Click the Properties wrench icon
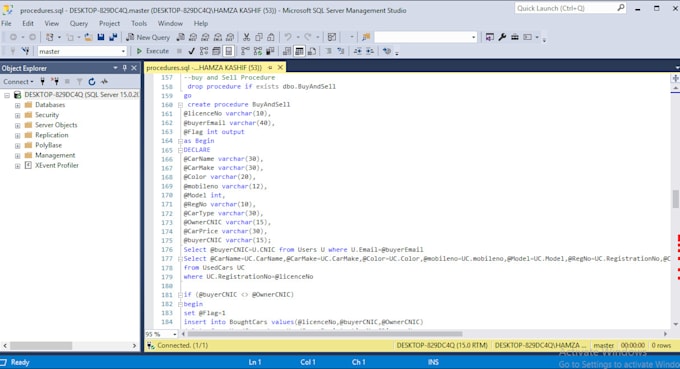 point(502,37)
